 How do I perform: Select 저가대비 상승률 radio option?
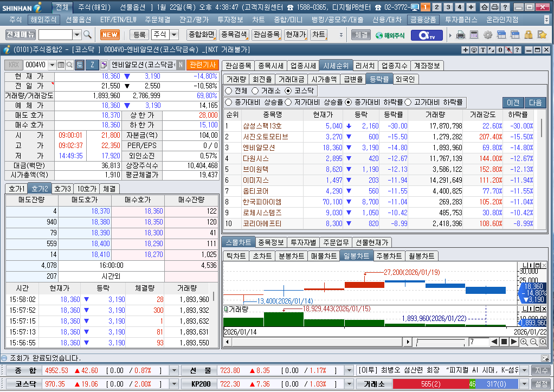coord(288,102)
